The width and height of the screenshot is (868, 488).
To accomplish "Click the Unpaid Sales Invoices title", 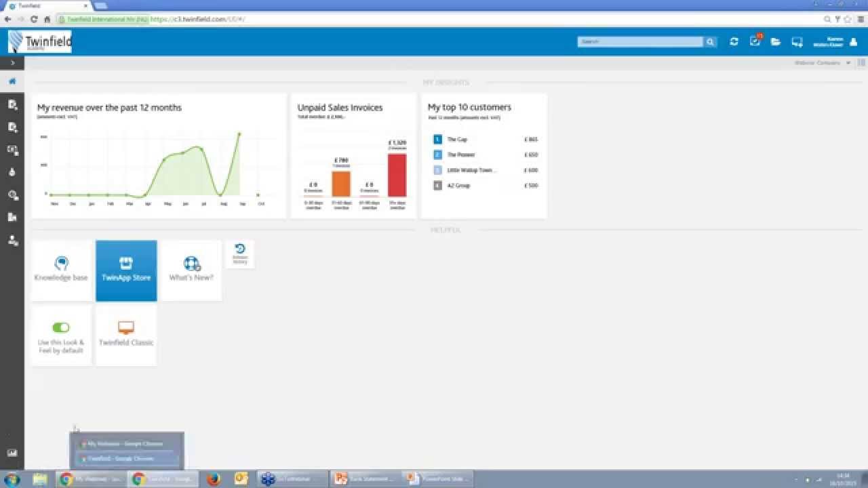I will 340,108.
